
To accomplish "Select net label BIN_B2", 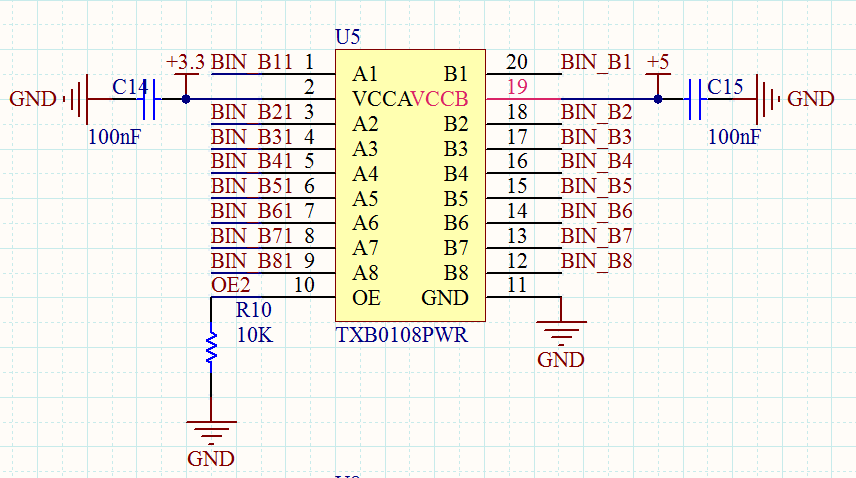I will (x=596, y=112).
